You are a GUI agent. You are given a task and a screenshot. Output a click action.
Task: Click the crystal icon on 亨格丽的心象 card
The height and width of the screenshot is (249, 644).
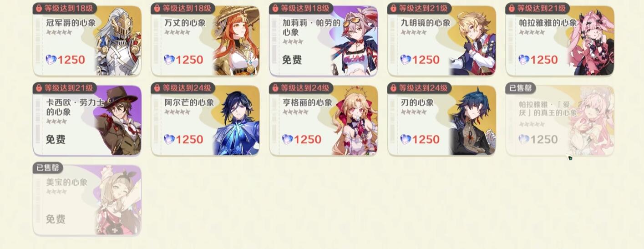(x=287, y=139)
